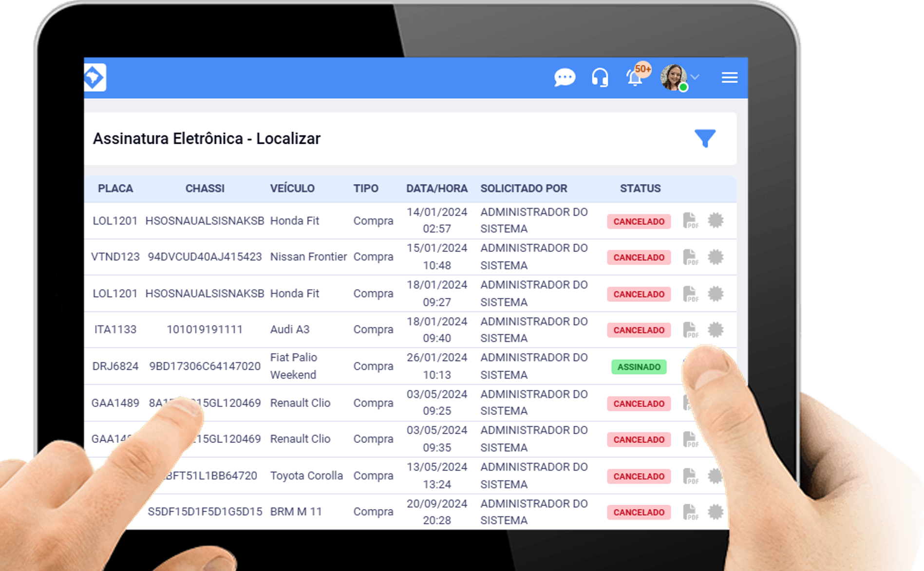Click CANCELADO badge on Nissan Frontier row
This screenshot has width=924, height=571.
coord(639,257)
